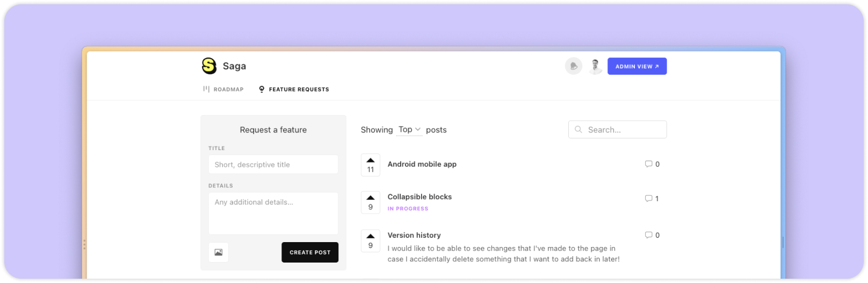This screenshot has width=868, height=283.
Task: Click comment icon on Android mobile app
Action: click(x=648, y=164)
